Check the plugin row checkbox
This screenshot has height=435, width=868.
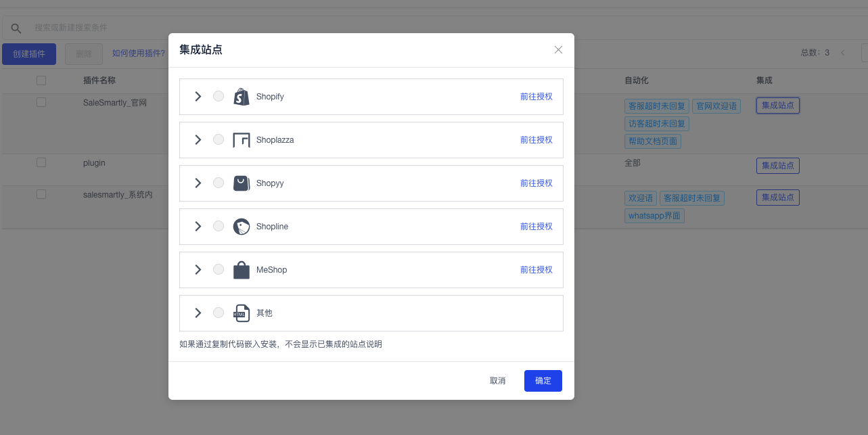coord(41,162)
